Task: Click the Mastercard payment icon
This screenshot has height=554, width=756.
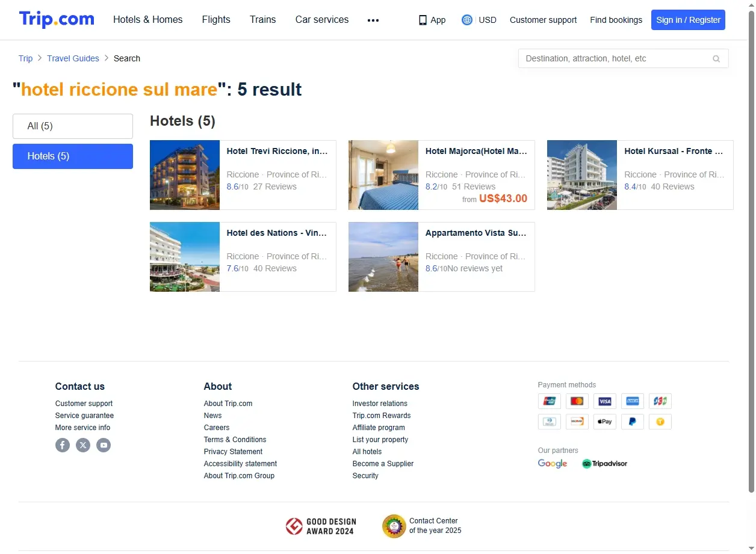Action: [x=577, y=401]
